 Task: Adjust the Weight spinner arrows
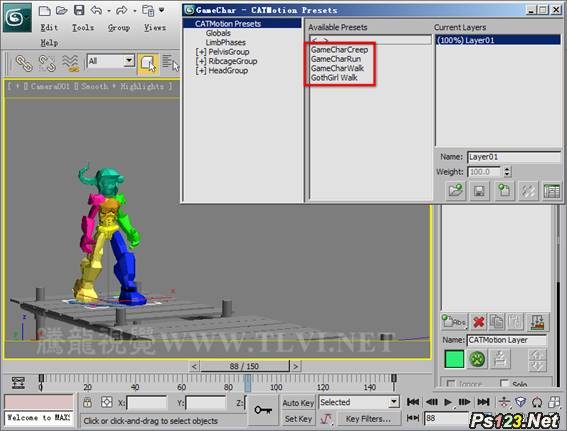pos(507,171)
